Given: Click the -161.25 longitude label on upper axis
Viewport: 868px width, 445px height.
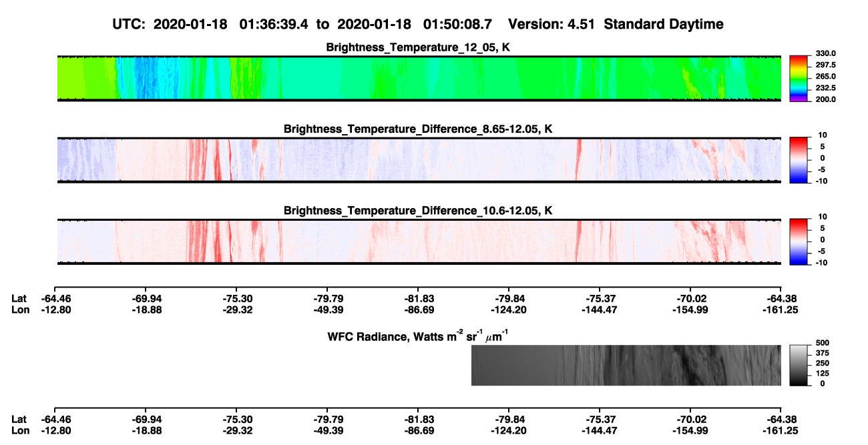Looking at the screenshot, I should (781, 310).
